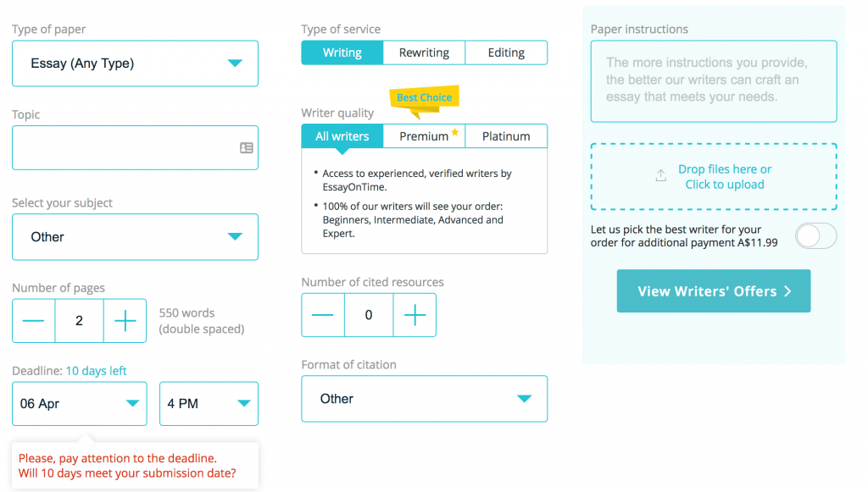Click the Premium star icon

pos(454,132)
